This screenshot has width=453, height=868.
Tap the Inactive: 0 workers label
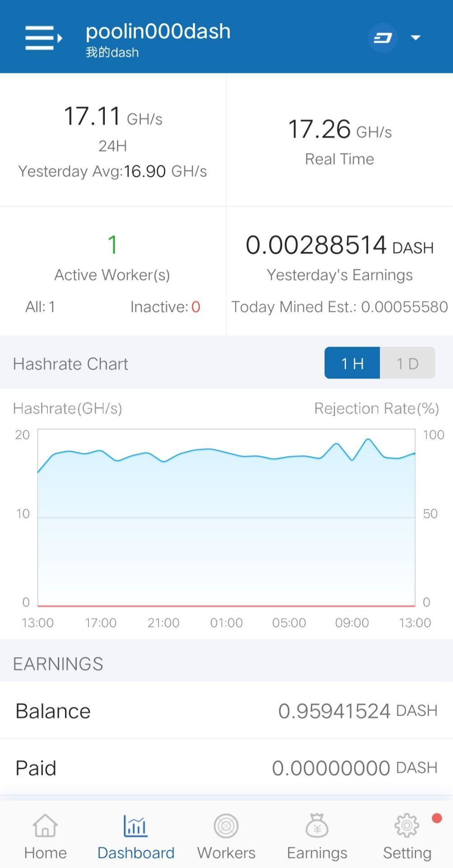click(165, 307)
